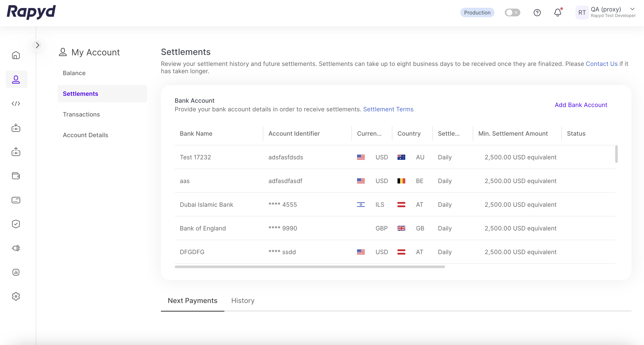This screenshot has width=644, height=345.
Task: Click the Australia flag in Test 17232 row
Action: [401, 157]
